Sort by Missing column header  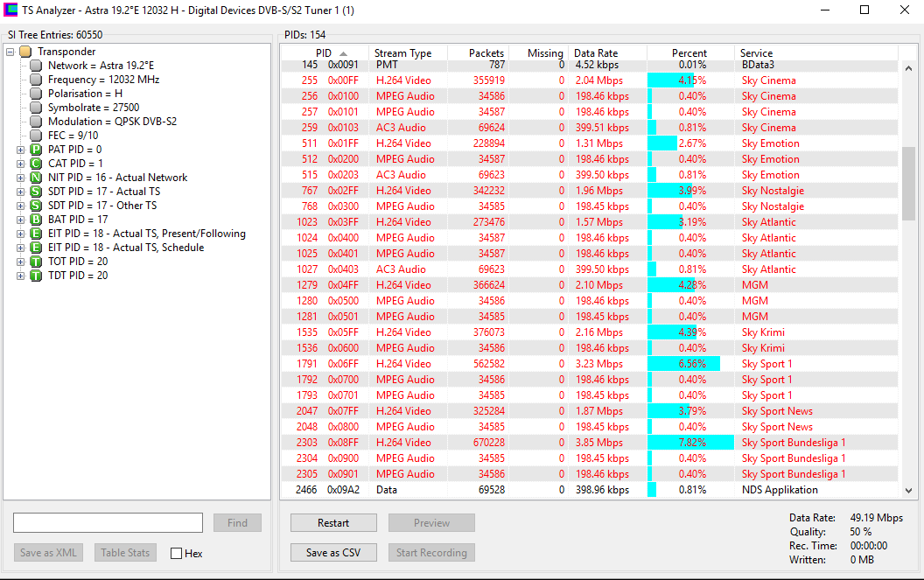[539, 53]
